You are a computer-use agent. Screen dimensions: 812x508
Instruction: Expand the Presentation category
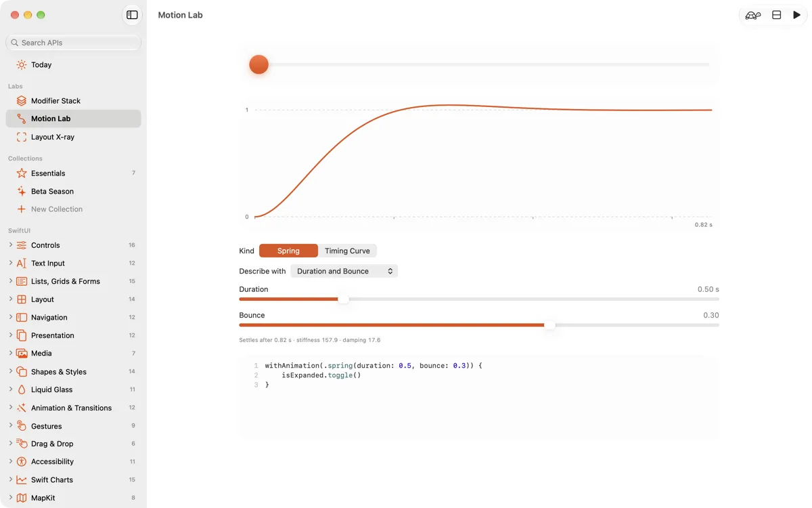pyautogui.click(x=10, y=335)
